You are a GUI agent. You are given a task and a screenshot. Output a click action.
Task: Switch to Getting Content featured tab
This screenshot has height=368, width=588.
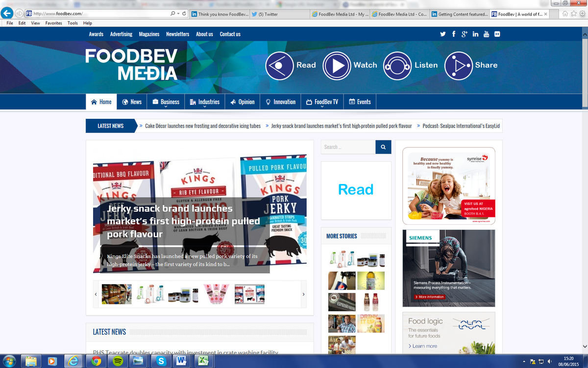click(459, 14)
